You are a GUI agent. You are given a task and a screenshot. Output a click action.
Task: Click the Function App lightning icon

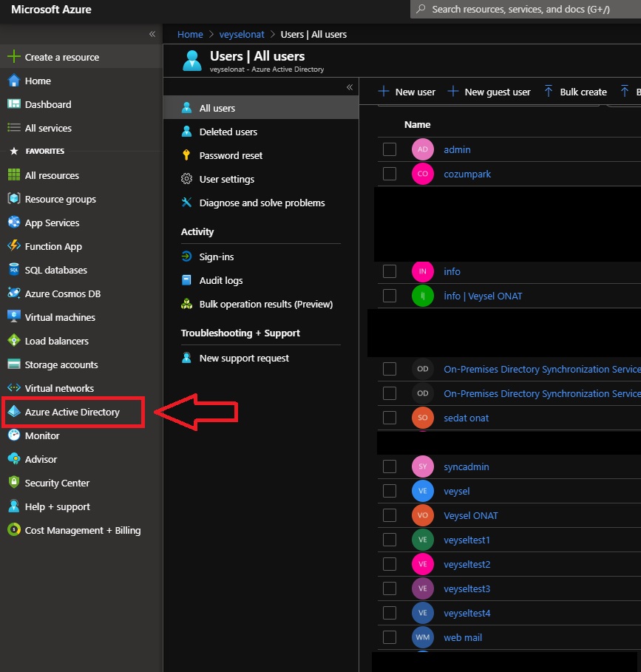click(x=14, y=246)
